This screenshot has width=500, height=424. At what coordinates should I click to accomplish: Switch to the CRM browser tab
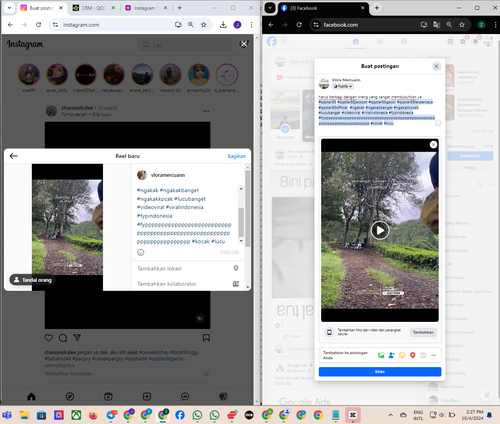(94, 8)
